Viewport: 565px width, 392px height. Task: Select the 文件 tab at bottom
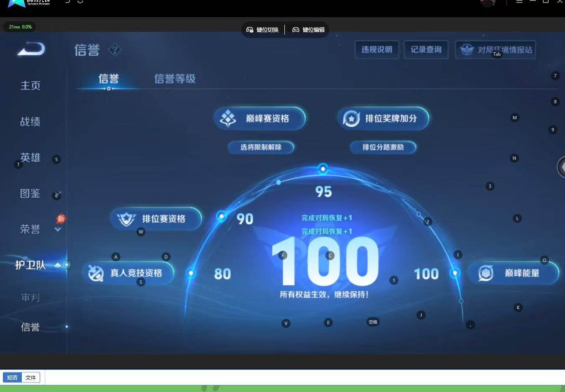pyautogui.click(x=31, y=377)
